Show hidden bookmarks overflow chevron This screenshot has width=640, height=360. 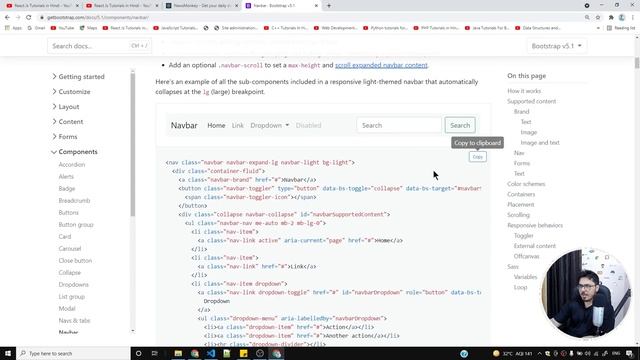[598, 28]
